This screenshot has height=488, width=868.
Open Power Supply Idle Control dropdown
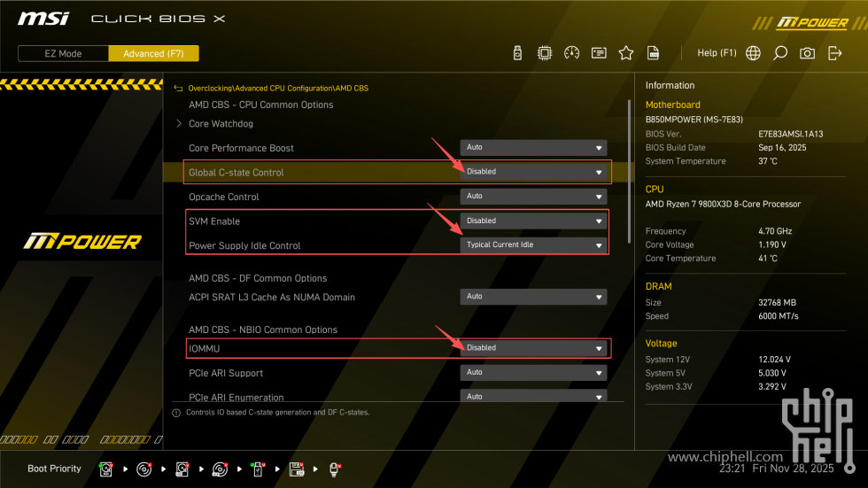[x=534, y=245]
